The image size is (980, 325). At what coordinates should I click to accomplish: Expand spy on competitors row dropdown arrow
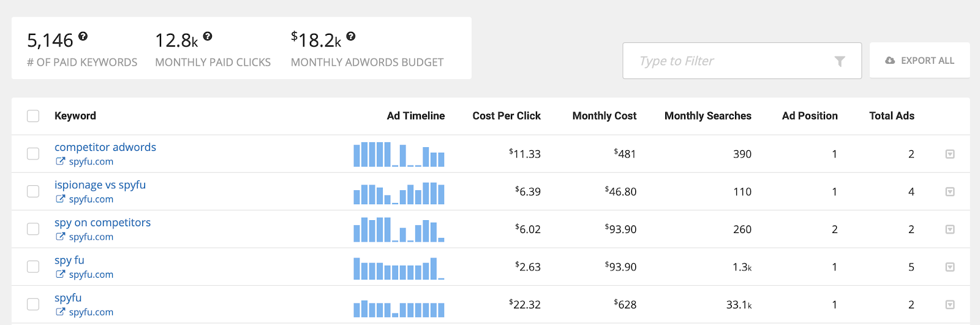[x=950, y=229]
